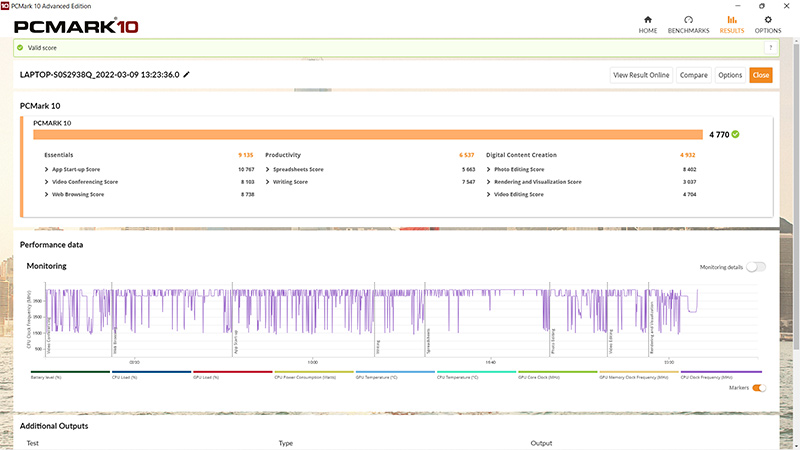Select Battery level (%) legend line
The height and width of the screenshot is (450, 800).
coord(70,372)
